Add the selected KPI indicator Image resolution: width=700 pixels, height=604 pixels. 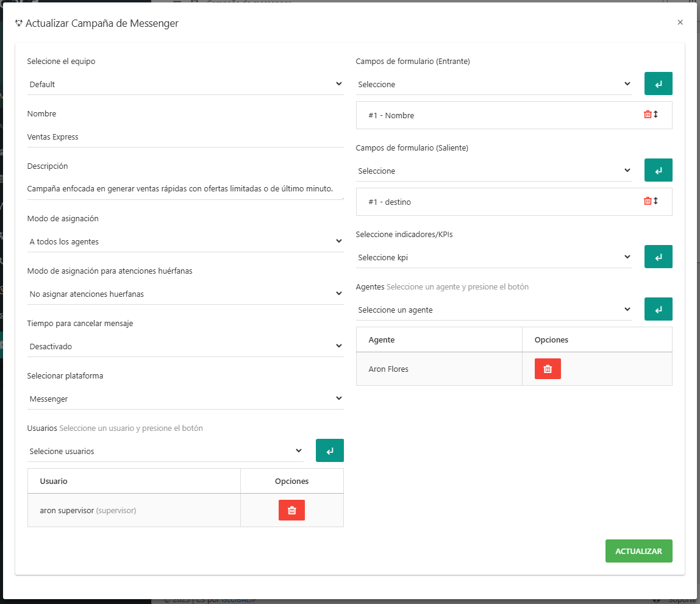pyautogui.click(x=658, y=257)
